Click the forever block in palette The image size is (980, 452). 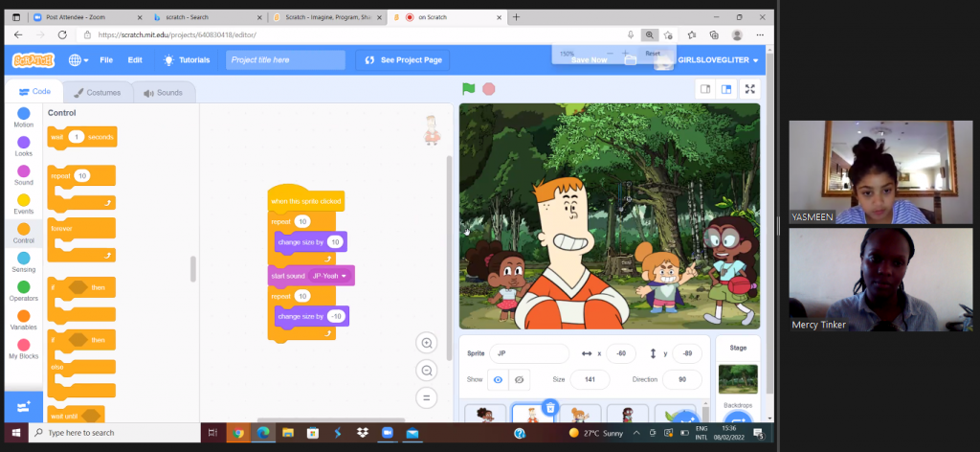81,238
